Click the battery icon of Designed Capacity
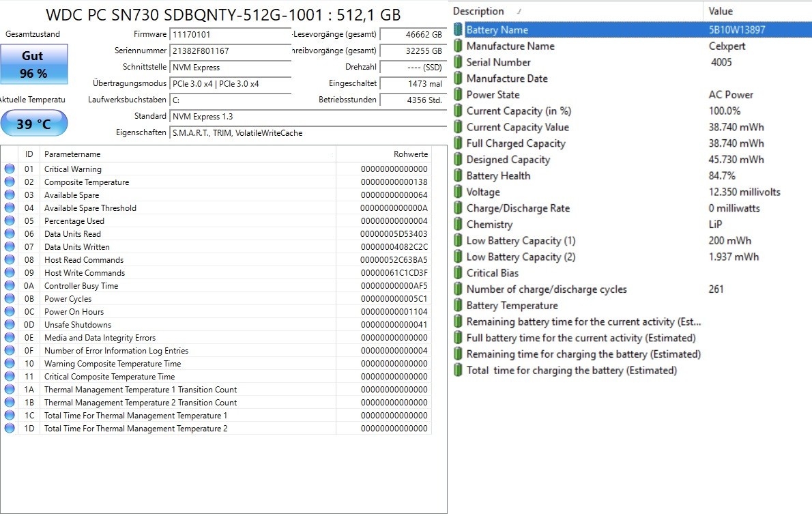 [x=458, y=160]
